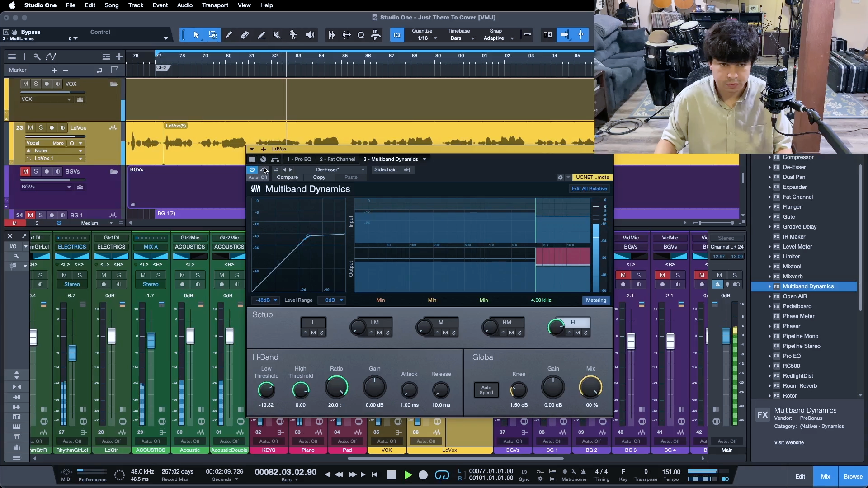
Task: Select the Eraser tool
Action: tap(245, 35)
